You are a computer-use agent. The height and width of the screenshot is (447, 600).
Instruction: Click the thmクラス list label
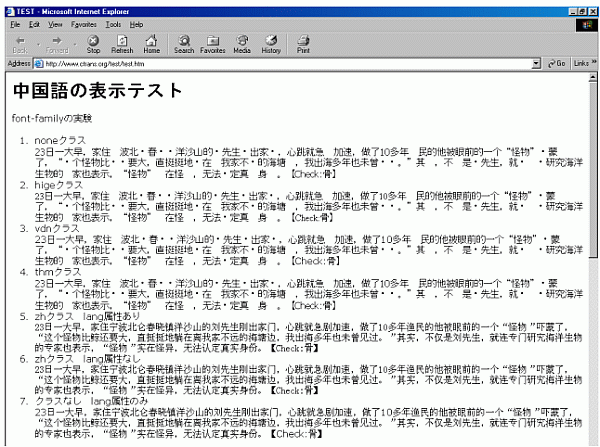tap(58, 272)
